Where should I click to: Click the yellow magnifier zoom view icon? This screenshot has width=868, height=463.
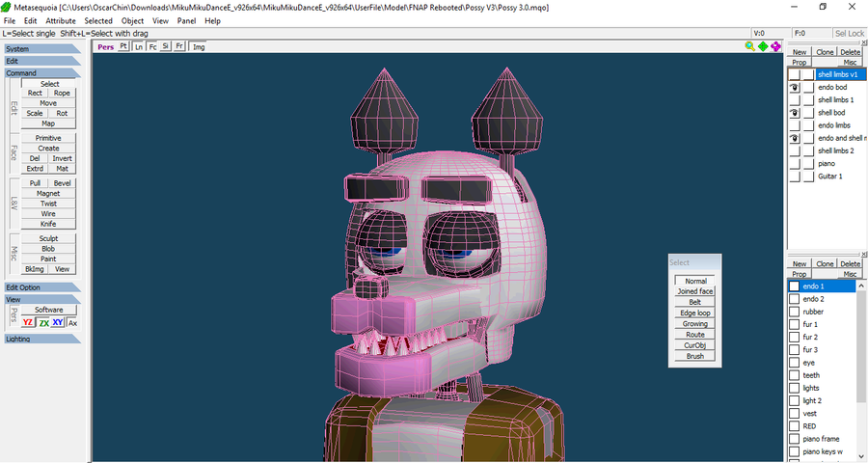749,46
